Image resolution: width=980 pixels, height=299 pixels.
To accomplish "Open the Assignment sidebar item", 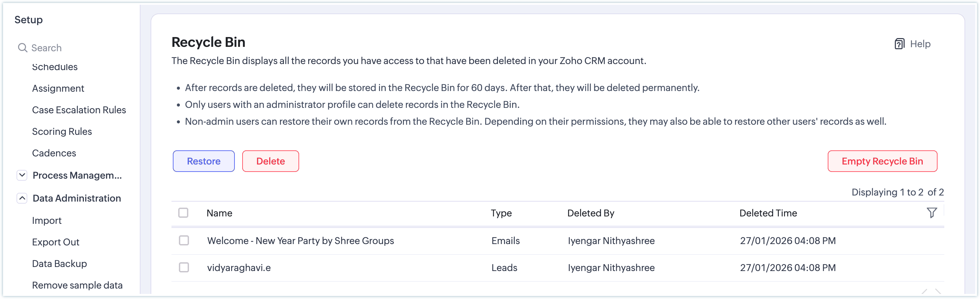I will coord(58,88).
